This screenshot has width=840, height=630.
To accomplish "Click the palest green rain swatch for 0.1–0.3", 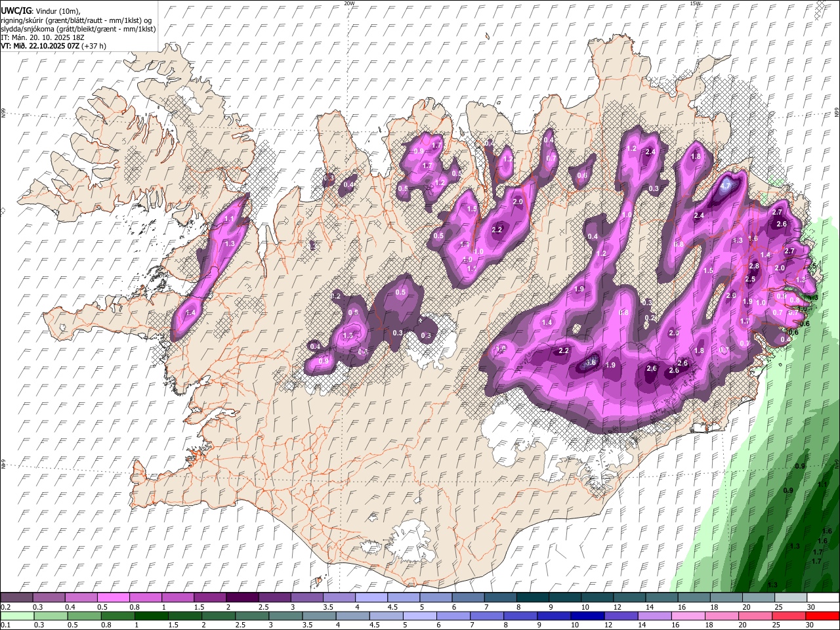I will (x=17, y=616).
